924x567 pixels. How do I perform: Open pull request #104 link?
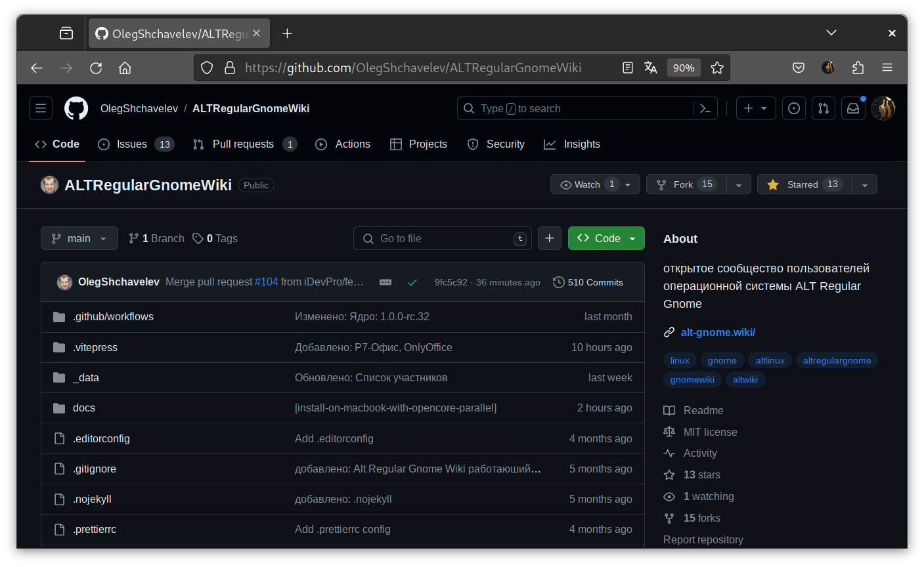pos(267,282)
